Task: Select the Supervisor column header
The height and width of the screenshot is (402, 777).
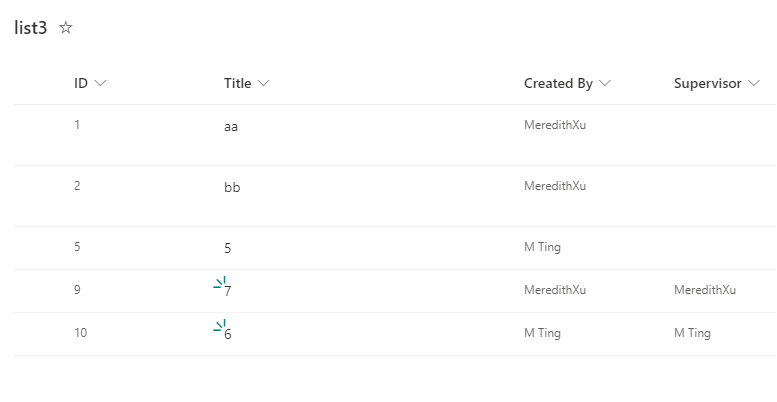Action: click(x=708, y=83)
